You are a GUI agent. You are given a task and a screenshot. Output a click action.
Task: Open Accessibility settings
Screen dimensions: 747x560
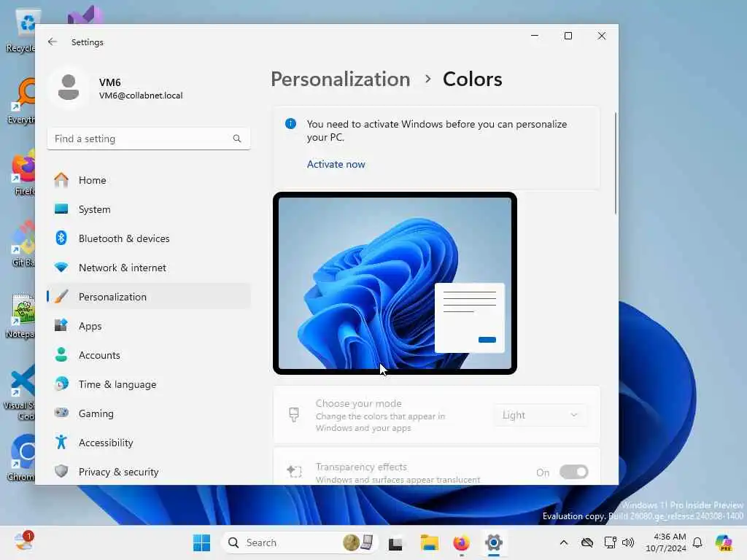149,443
